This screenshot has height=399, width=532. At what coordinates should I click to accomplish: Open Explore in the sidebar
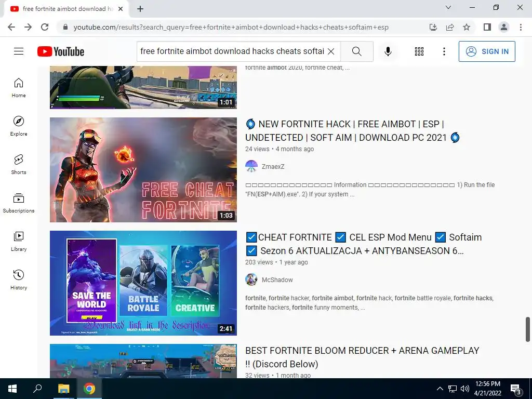point(19,126)
